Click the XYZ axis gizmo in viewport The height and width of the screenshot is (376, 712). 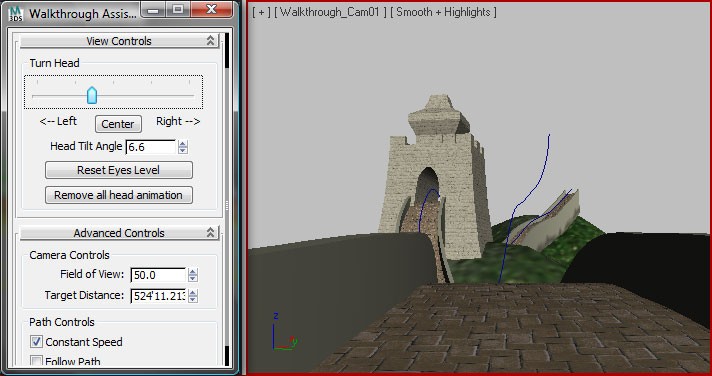tap(284, 332)
